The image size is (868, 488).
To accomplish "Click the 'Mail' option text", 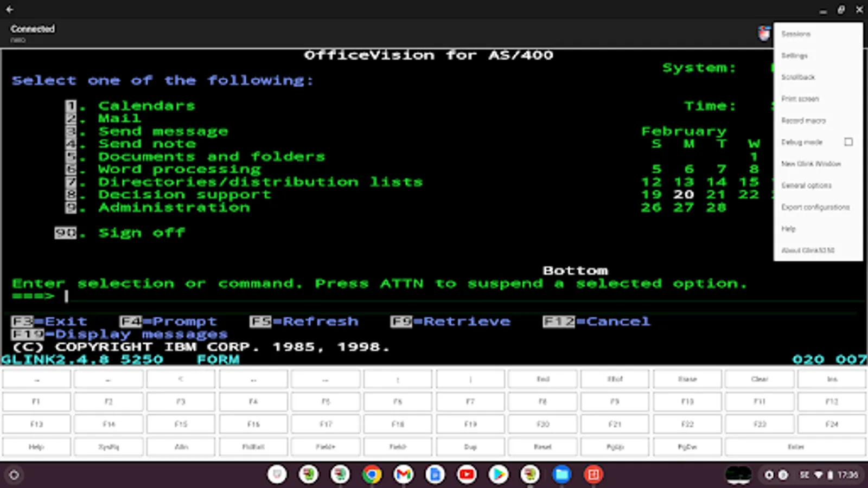I will (119, 118).
